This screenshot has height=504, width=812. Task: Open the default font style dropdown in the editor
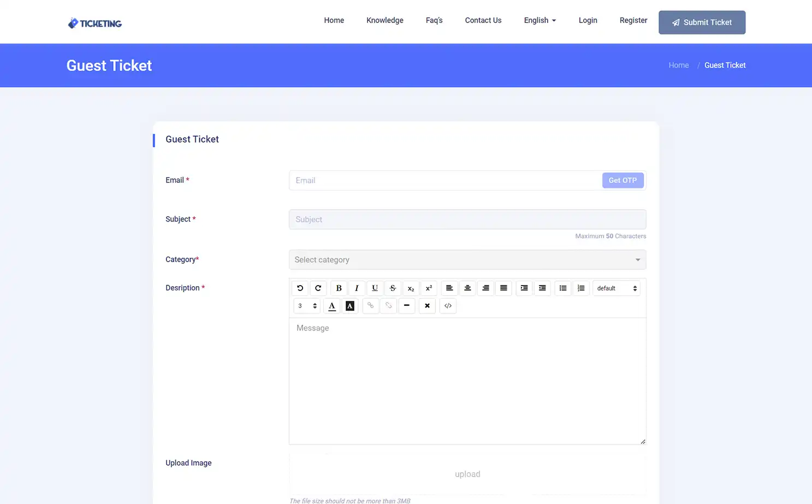click(616, 288)
